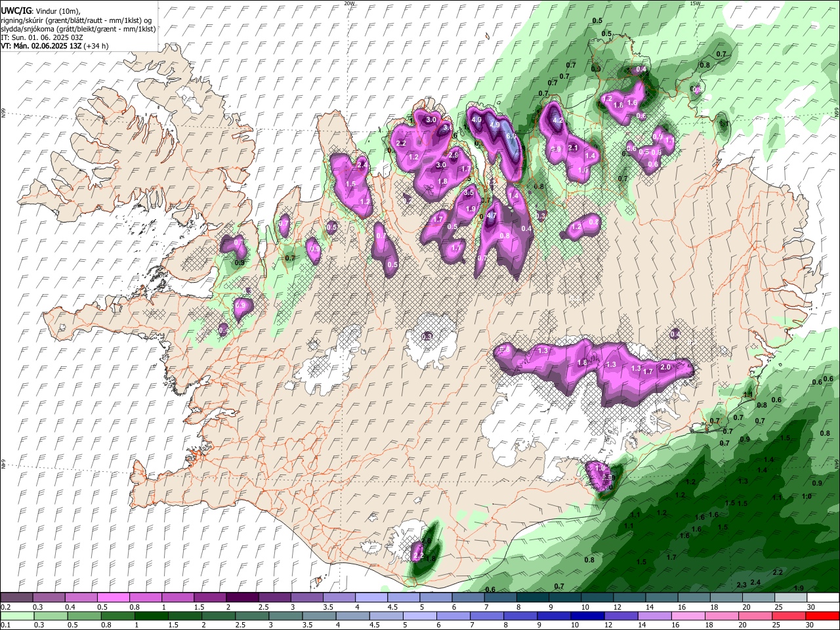Click the 4.7 snowfall value on the map

click(x=492, y=215)
